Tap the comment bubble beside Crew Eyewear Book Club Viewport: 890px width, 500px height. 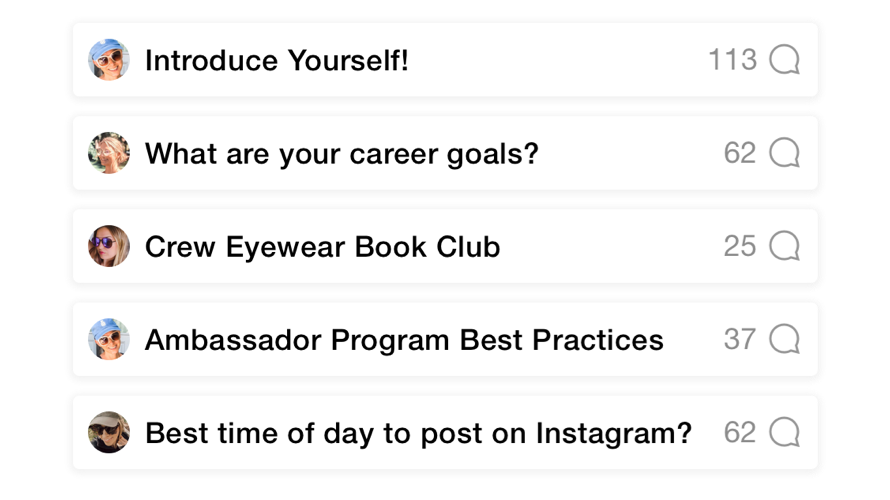(x=785, y=246)
